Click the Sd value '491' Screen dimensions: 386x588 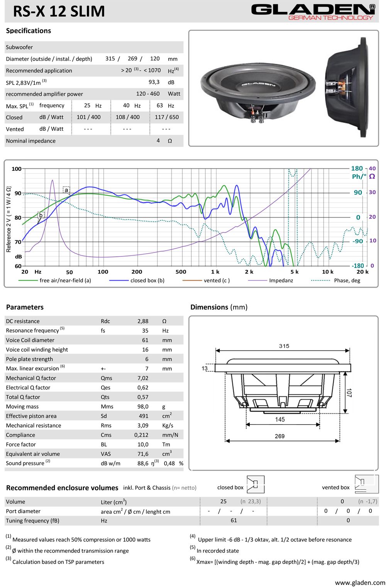click(144, 416)
